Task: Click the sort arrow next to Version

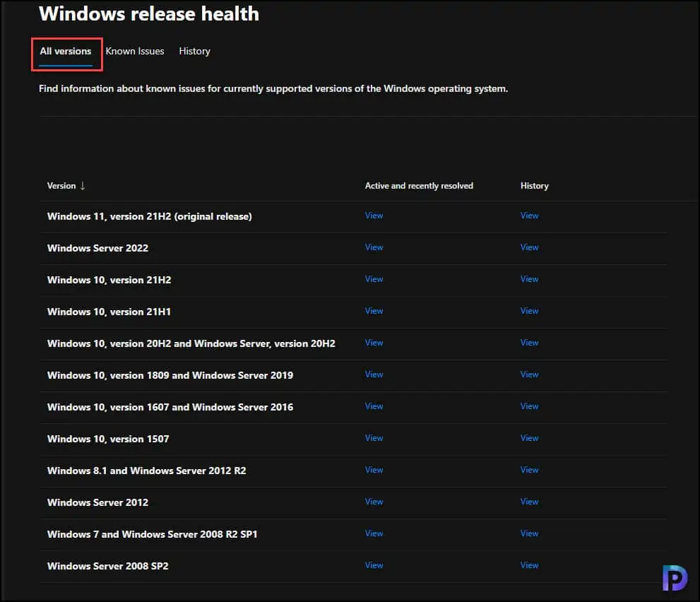Action: (83, 186)
